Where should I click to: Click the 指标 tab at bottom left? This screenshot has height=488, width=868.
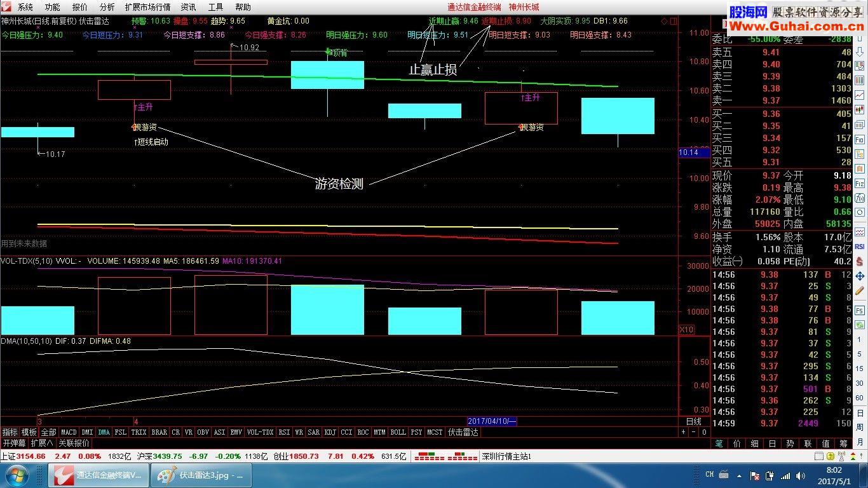(x=10, y=432)
